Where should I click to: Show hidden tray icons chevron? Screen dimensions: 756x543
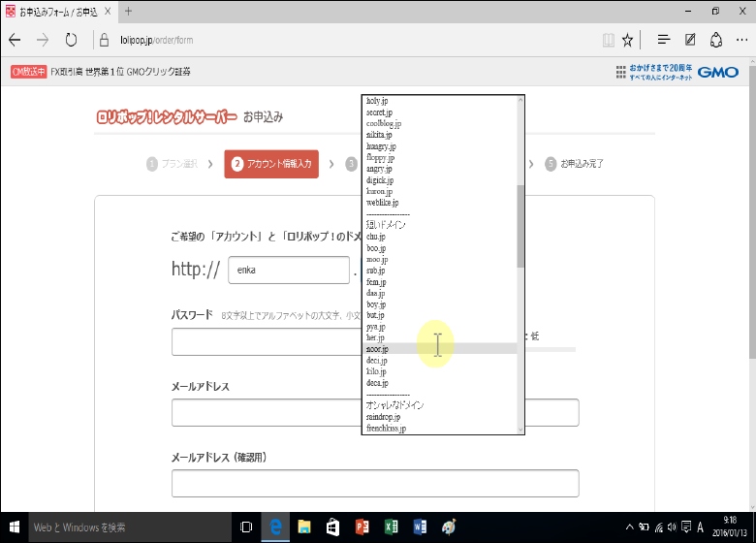[630, 527]
